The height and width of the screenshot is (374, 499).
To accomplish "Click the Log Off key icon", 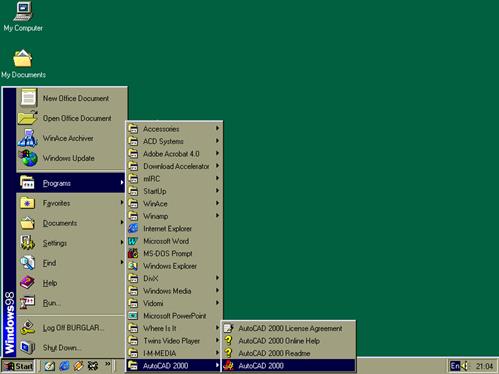I will (27, 328).
